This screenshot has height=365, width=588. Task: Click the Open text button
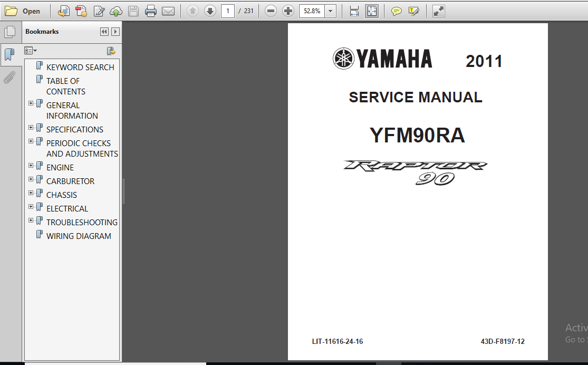(x=31, y=11)
